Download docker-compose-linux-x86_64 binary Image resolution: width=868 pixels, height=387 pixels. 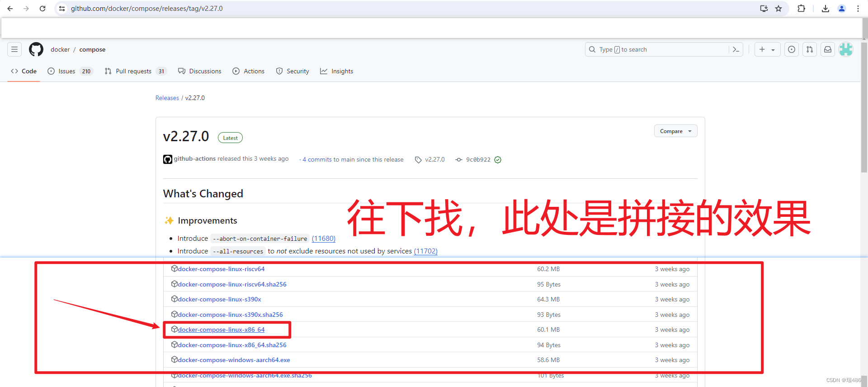tap(221, 330)
